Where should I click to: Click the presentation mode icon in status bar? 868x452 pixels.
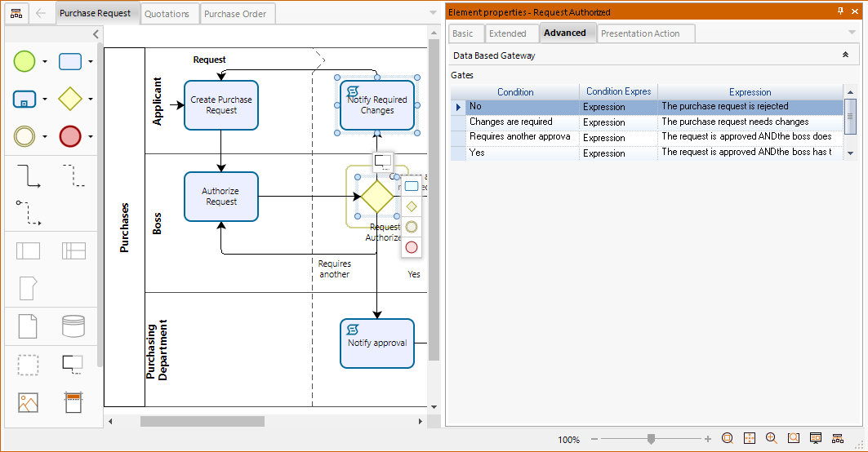coord(815,439)
